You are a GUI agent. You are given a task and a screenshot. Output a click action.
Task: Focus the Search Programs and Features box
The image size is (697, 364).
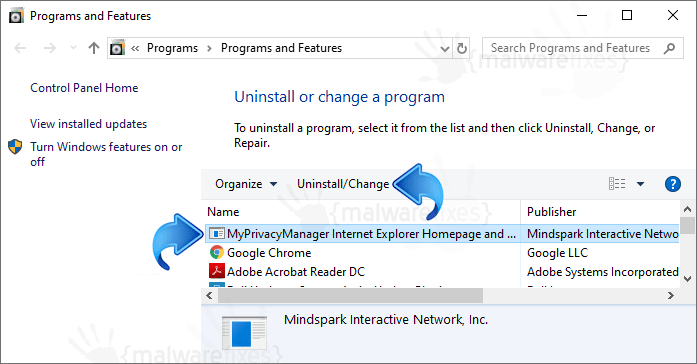583,48
